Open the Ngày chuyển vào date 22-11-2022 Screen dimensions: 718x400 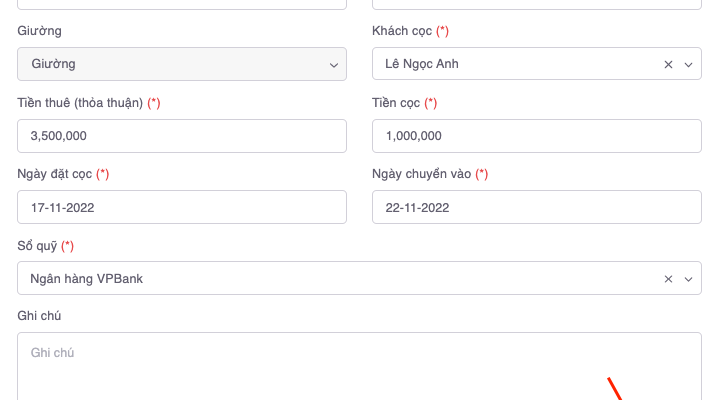pos(536,208)
